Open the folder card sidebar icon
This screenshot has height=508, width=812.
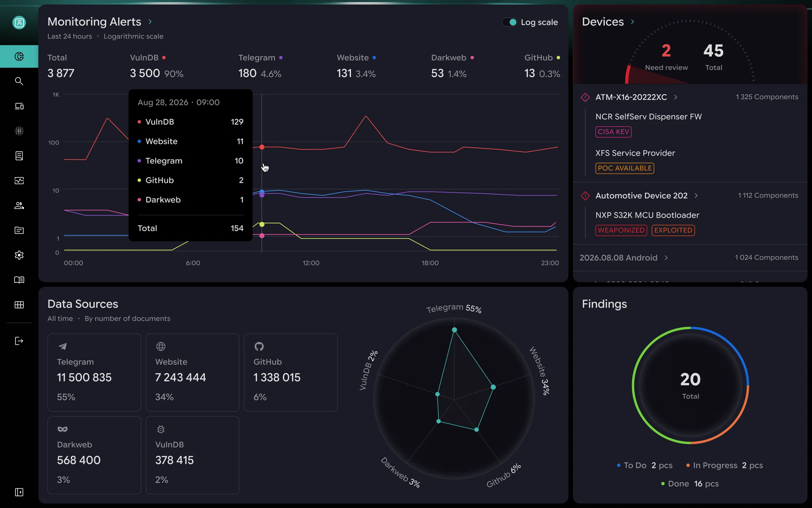[19, 230]
